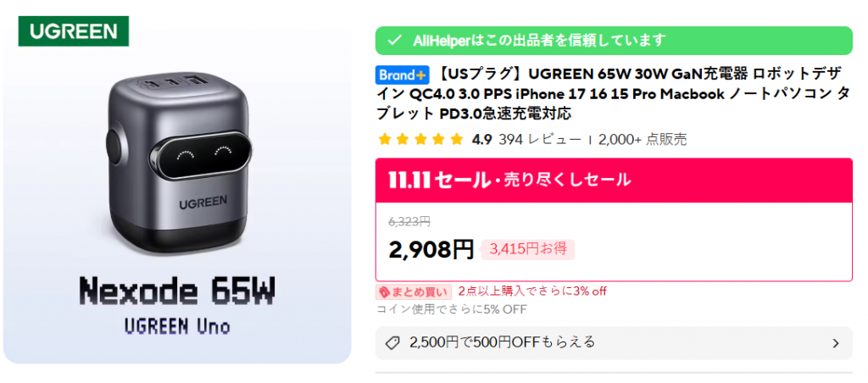Expand the 500円OFF coupon chevron arrow
The image size is (868, 383).
(x=836, y=344)
